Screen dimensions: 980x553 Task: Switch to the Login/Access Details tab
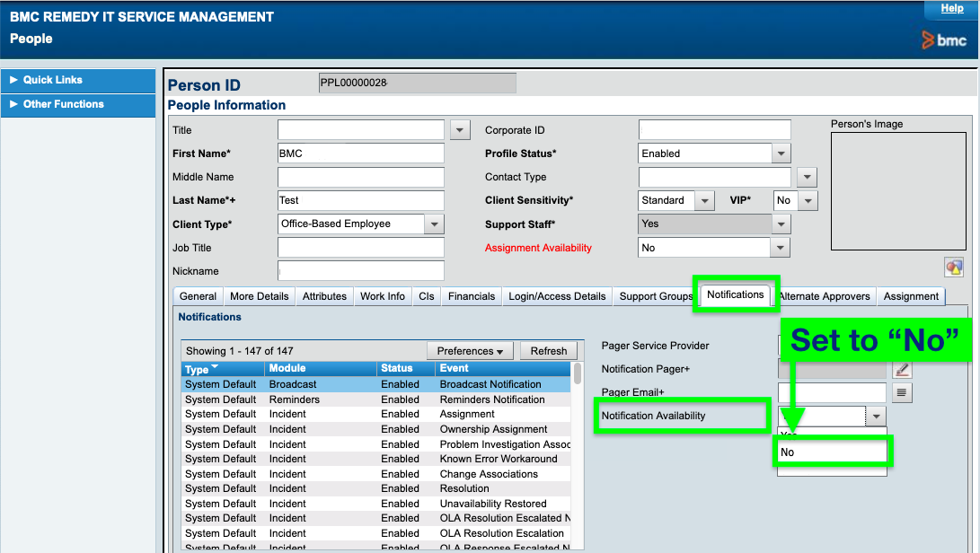click(557, 296)
